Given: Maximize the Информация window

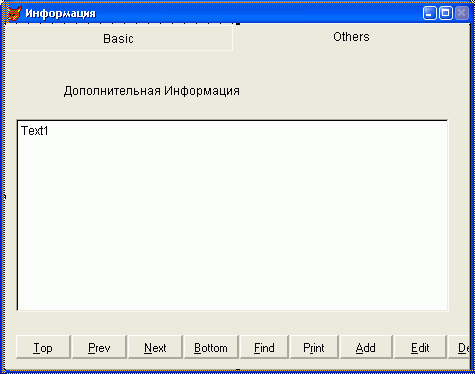Looking at the screenshot, I should [x=446, y=13].
